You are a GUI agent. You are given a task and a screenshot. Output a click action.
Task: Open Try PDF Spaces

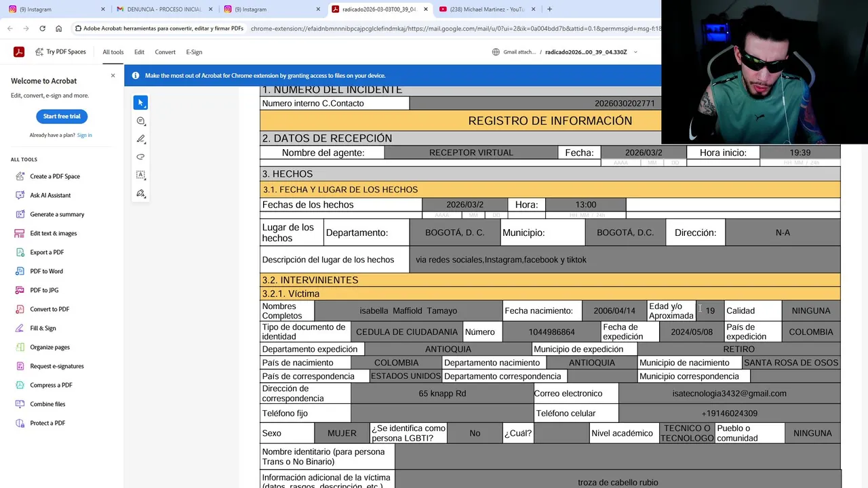pyautogui.click(x=60, y=52)
